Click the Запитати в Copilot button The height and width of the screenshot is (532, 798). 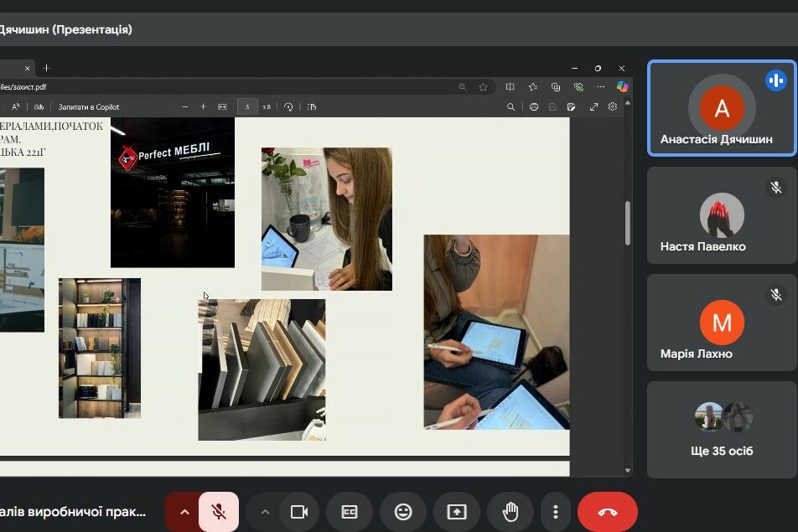pos(88,107)
